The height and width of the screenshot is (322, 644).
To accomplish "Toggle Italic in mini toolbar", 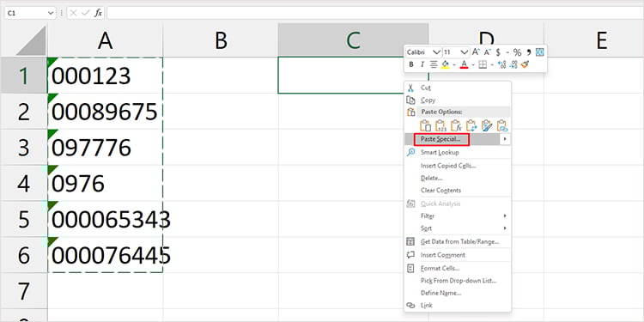I will tap(422, 64).
